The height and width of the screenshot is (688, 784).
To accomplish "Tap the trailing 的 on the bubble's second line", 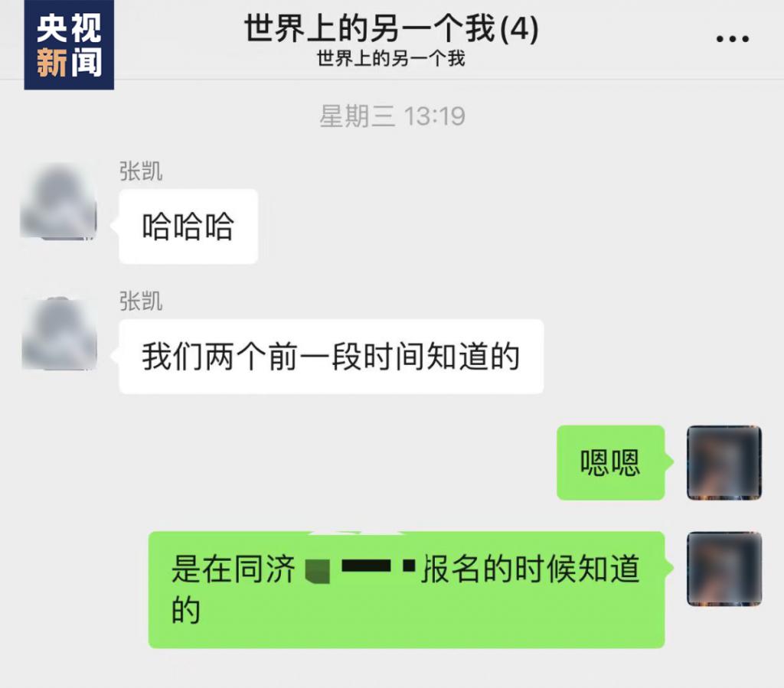I will pyautogui.click(x=186, y=611).
